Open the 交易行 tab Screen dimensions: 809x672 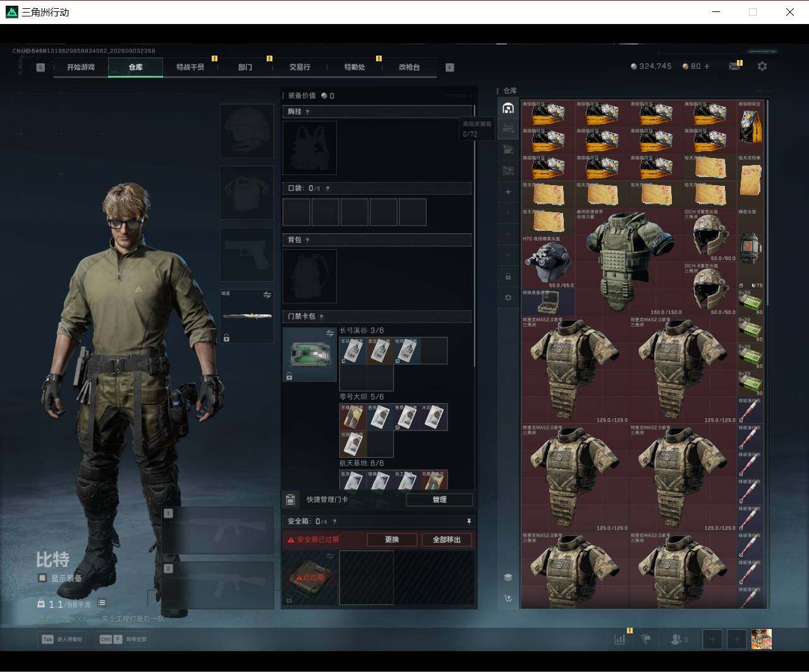pos(300,67)
